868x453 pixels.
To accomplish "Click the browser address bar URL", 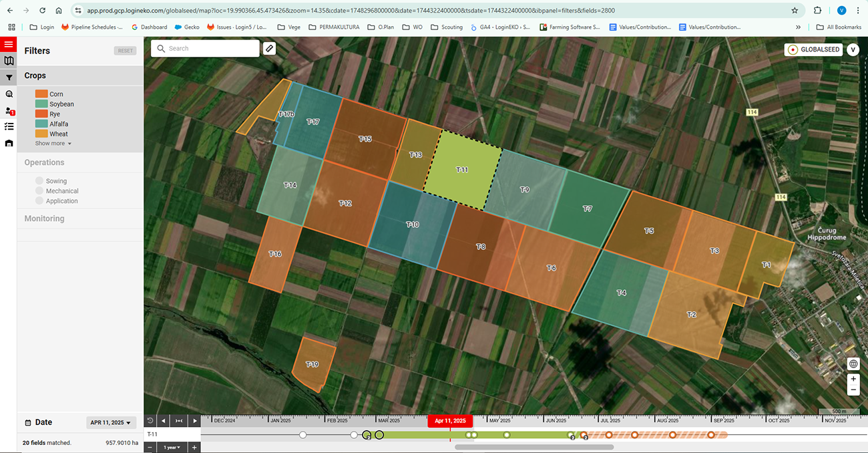I will 351,11.
